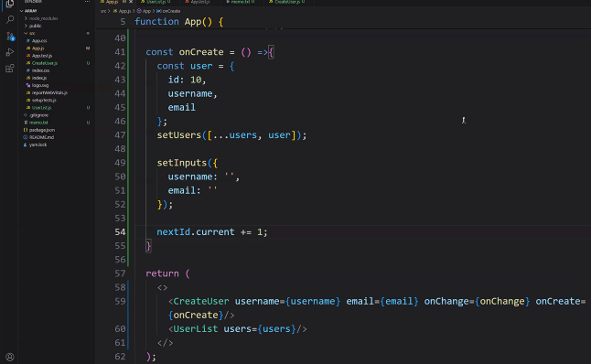Open .gitignore in file tree

point(36,115)
